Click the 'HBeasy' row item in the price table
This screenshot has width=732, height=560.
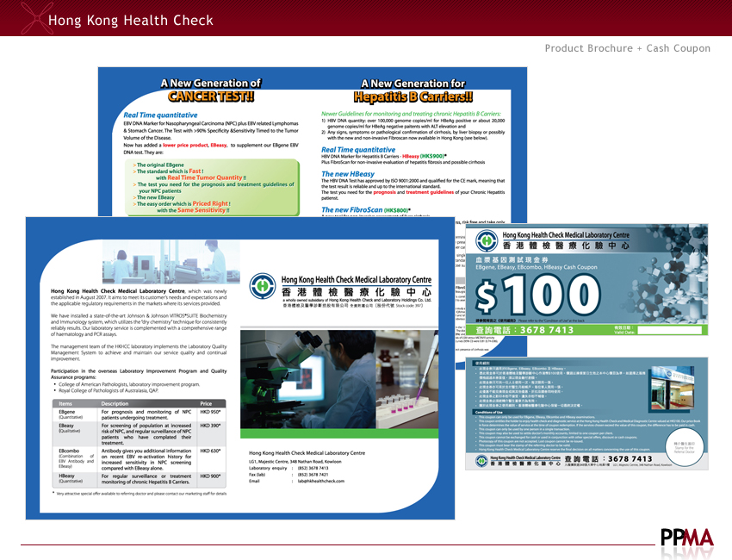[67, 476]
